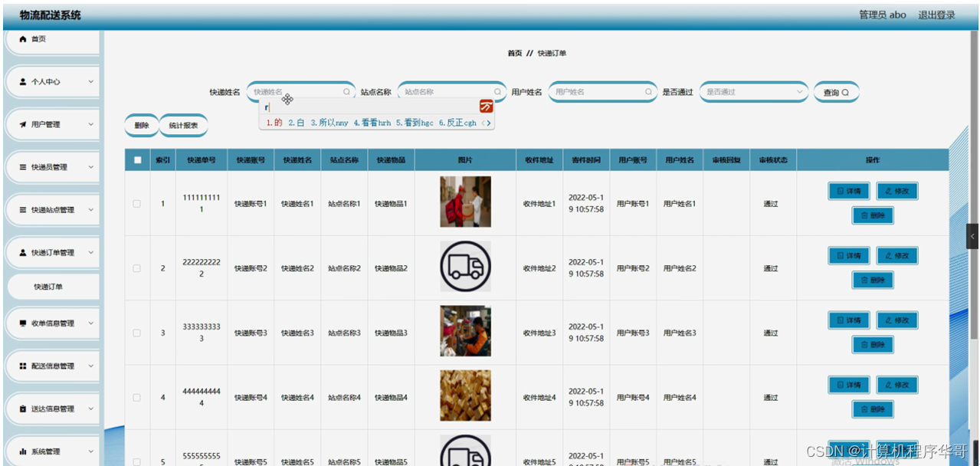Screen dimensions: 980x466
Task: Open the 是否通过 dropdown
Action: coord(754,92)
